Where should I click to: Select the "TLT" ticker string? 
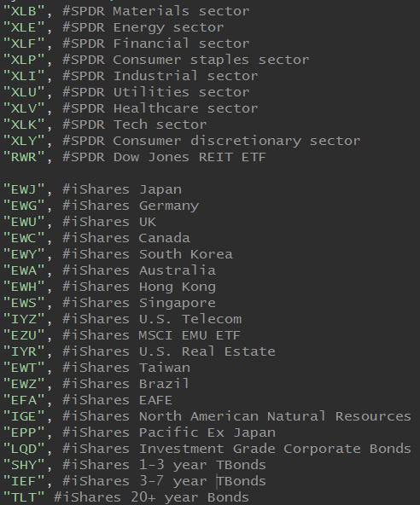24,497
